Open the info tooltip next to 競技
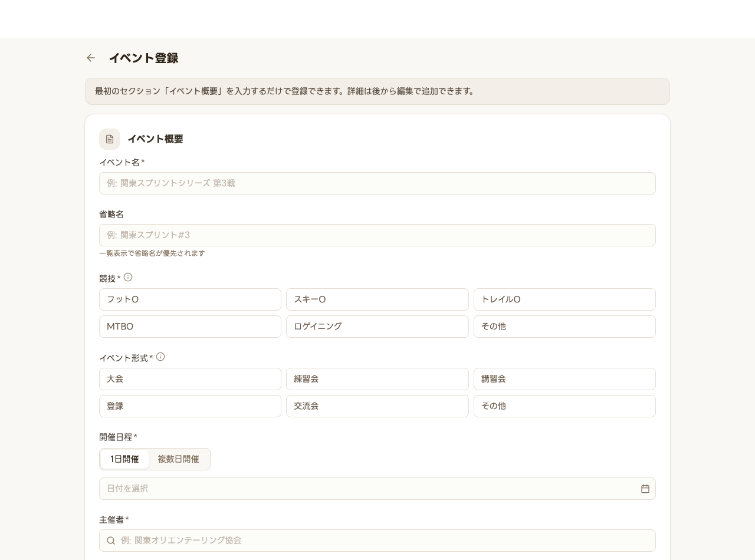Viewport: 755px width, 560px height. point(128,277)
